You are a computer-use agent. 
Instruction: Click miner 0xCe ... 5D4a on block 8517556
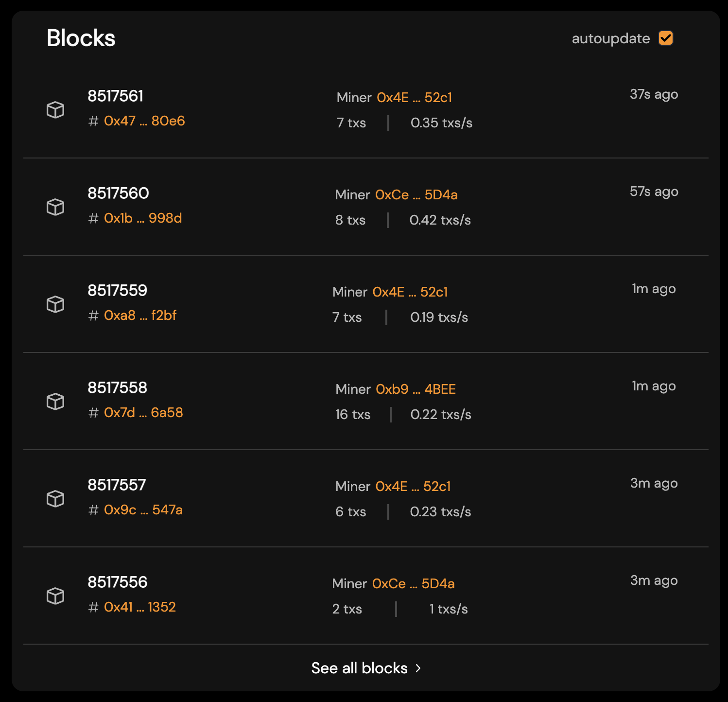tap(413, 583)
